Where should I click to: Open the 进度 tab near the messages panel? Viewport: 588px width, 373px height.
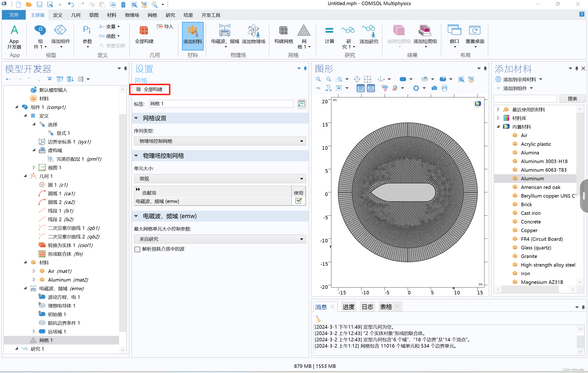coord(349,307)
